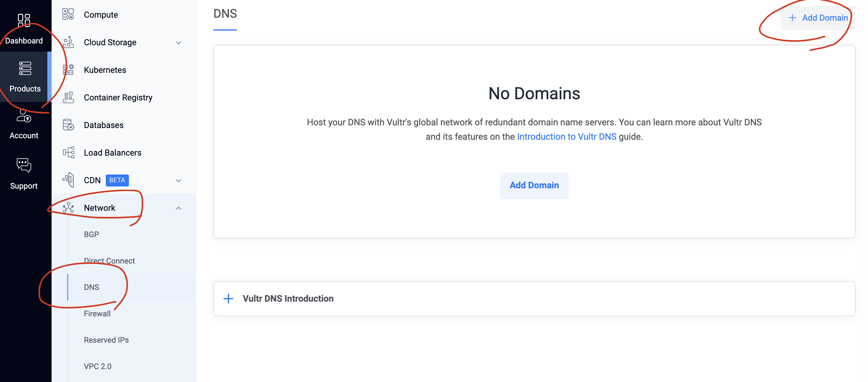Screen dimensions: 868x382
Task: Click the Container Registry icon
Action: coord(68,97)
